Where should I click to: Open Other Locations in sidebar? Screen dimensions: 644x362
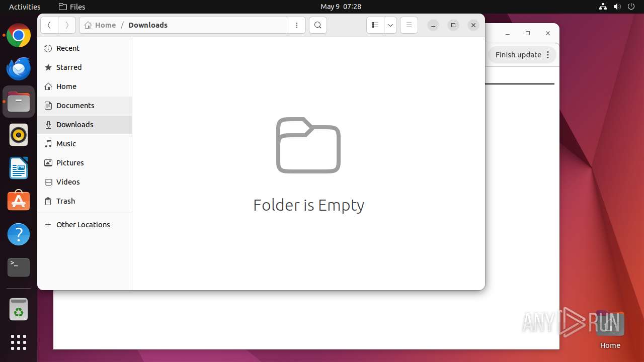85,225
